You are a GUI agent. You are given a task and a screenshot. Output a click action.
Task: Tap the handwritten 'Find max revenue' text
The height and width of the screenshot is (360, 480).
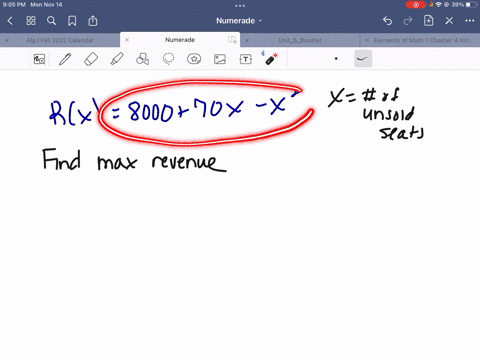pyautogui.click(x=134, y=160)
